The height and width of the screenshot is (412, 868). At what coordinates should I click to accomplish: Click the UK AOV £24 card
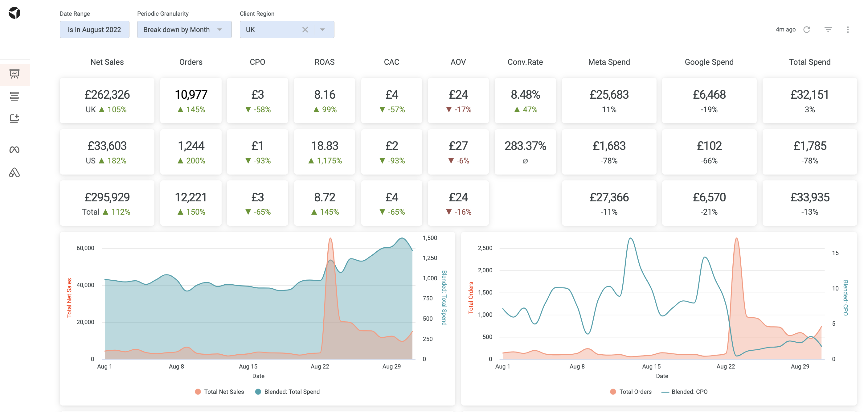458,101
